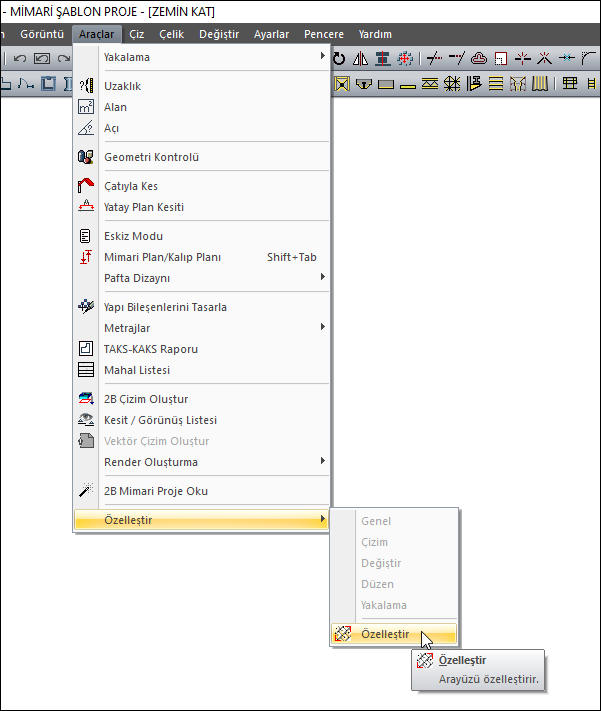The image size is (601, 711).
Task: Click the red cross-arrows move icon
Action: [405, 58]
